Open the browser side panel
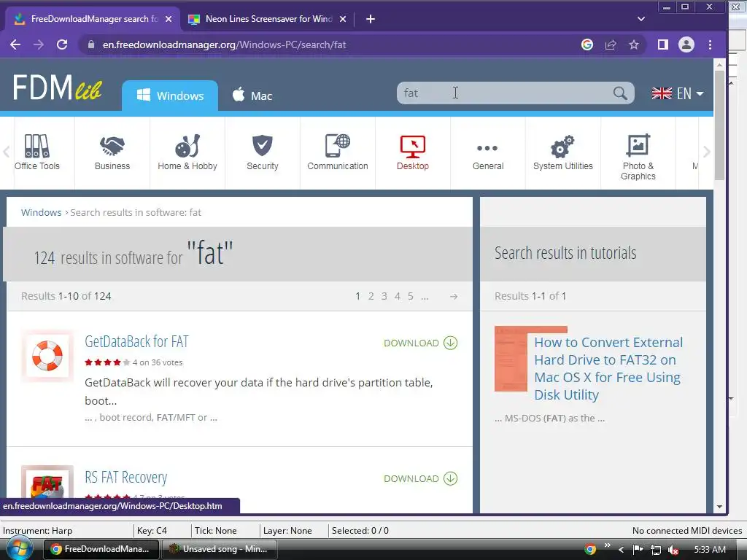The width and height of the screenshot is (747, 560). 662,44
